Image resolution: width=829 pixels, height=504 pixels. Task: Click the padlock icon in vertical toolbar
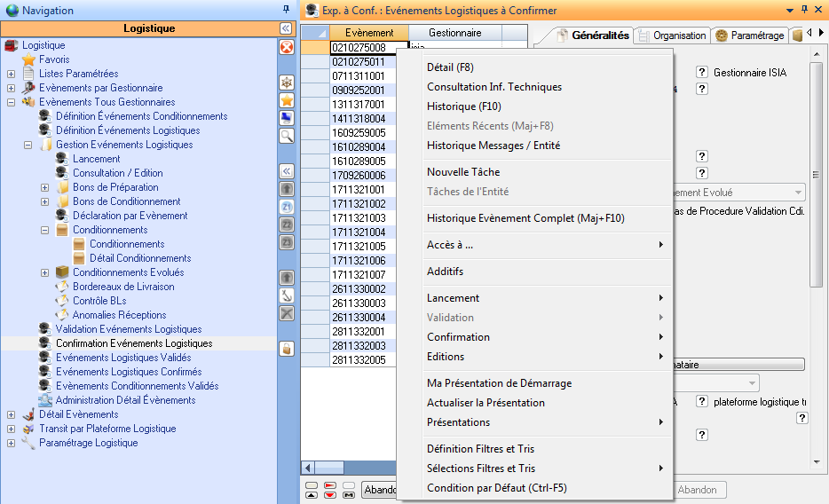click(287, 349)
